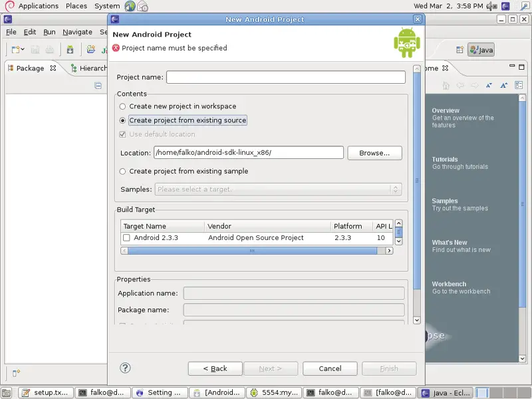Select Create new project in workspace
The width and height of the screenshot is (532, 399).
[178, 106]
